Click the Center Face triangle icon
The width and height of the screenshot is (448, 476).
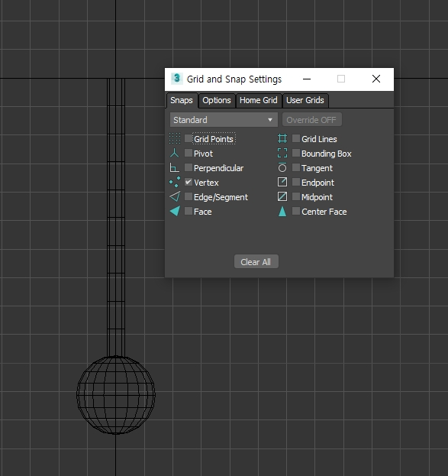(x=282, y=212)
